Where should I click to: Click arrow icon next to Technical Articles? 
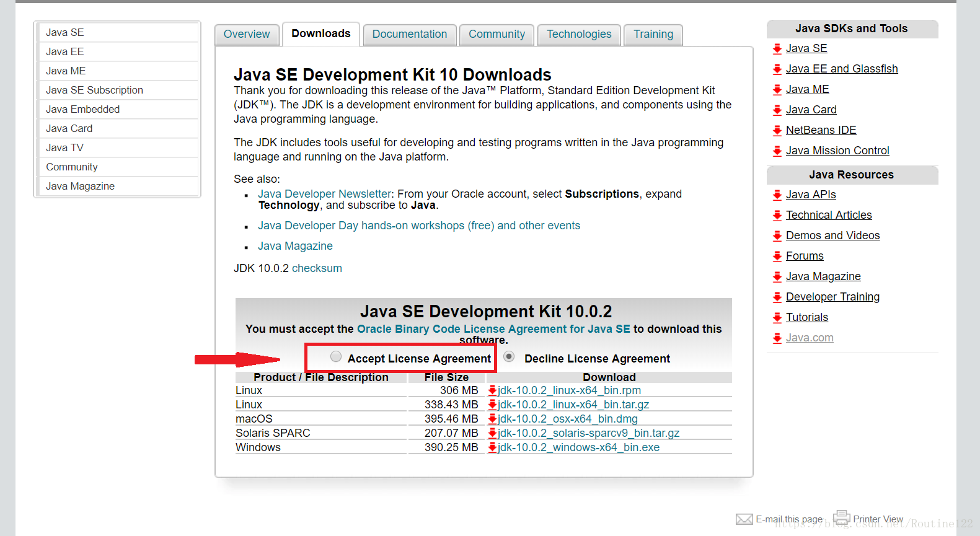pos(777,215)
